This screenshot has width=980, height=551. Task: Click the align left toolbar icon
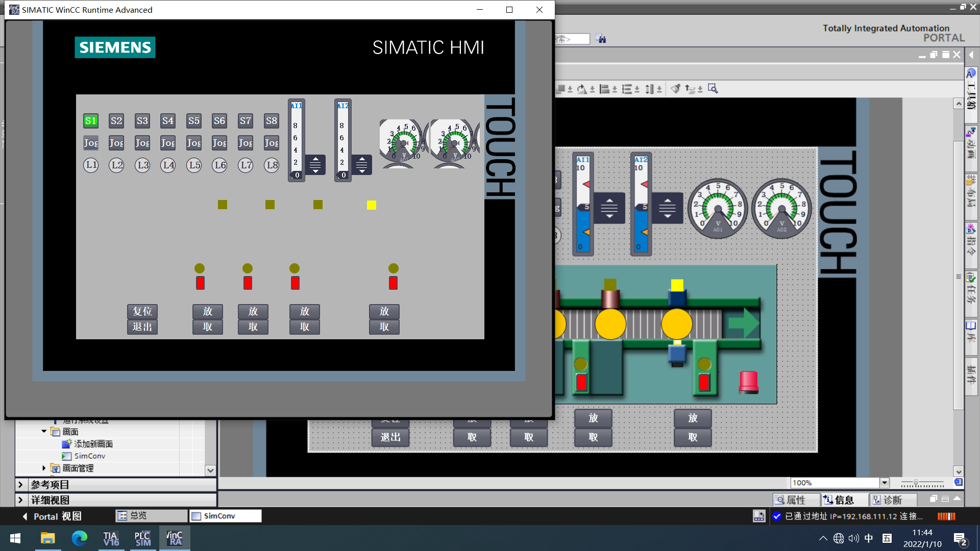point(604,89)
